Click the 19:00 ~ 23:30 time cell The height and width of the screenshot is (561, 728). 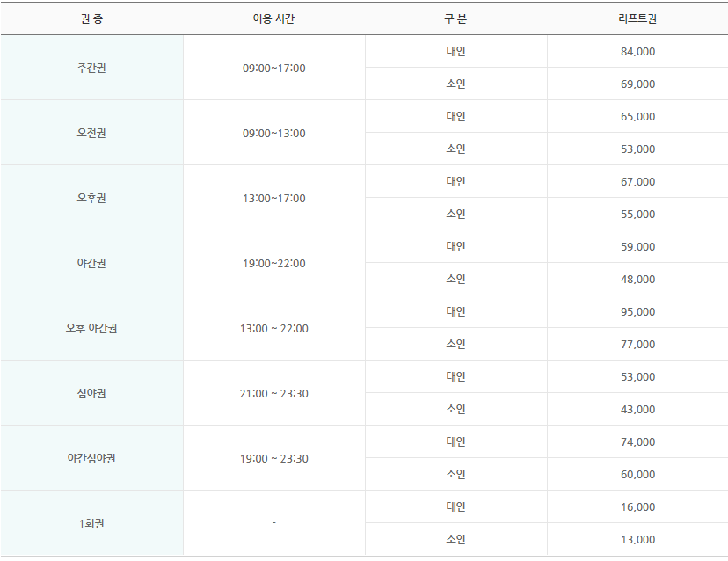[274, 458]
